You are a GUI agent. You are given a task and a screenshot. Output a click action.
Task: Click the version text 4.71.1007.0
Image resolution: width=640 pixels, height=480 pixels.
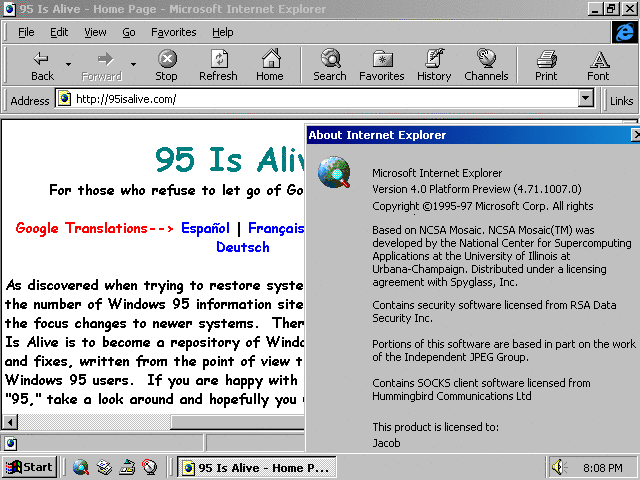(547, 189)
